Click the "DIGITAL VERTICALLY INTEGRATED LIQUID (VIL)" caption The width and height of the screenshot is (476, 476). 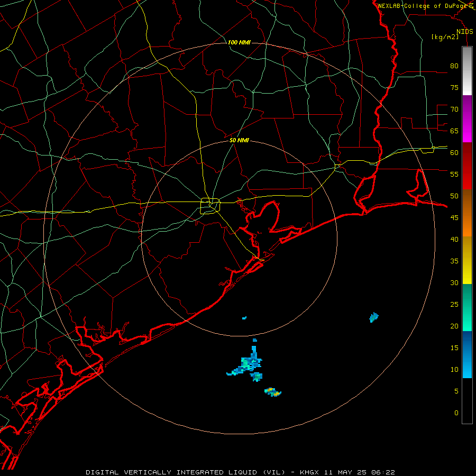pos(185,472)
